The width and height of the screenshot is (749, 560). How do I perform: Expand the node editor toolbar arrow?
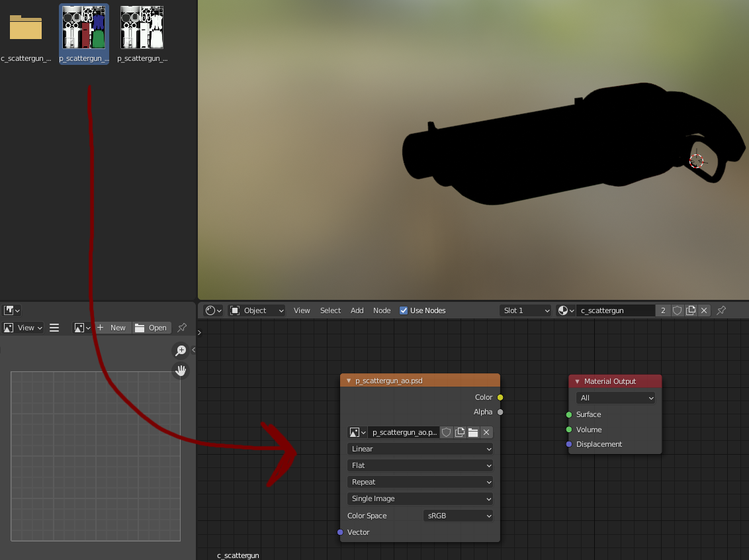[199, 332]
